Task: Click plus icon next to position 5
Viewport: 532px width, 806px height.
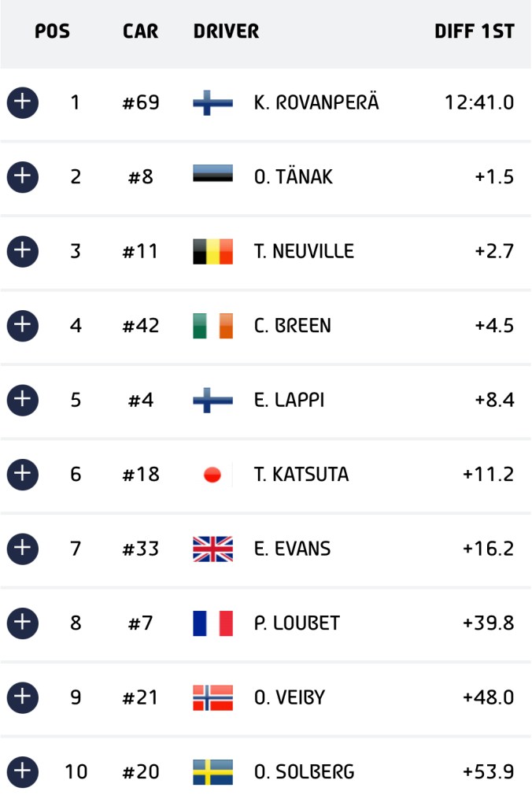Action: 23,400
